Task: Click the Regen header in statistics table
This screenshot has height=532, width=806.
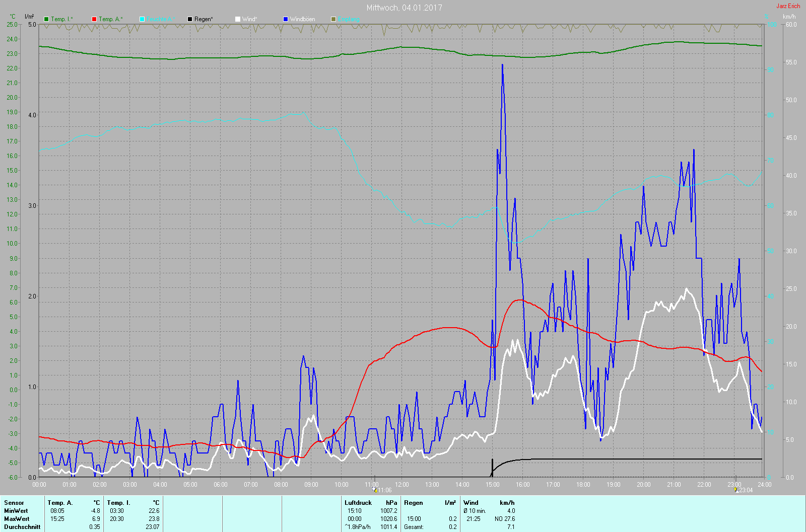Action: 414,503
